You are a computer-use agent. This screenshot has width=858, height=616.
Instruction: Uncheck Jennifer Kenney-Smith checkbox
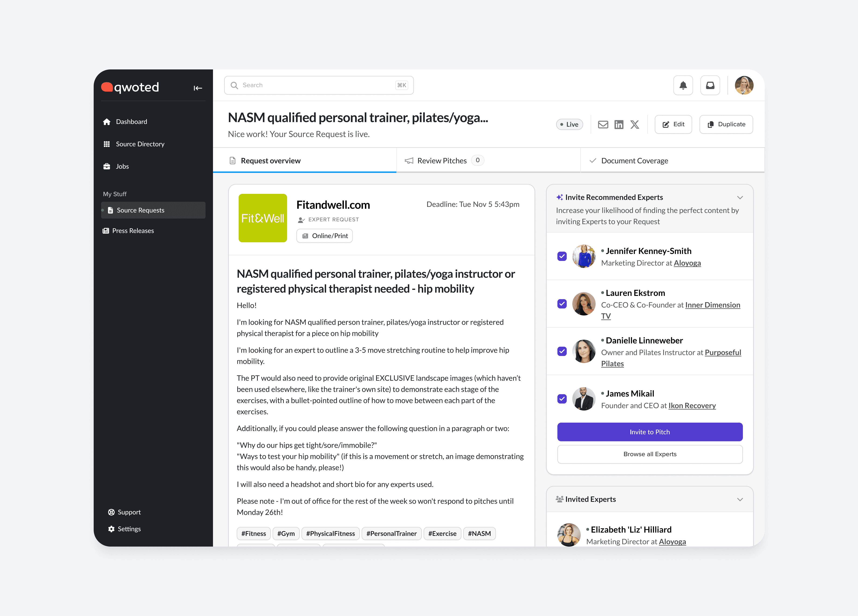pyautogui.click(x=562, y=256)
